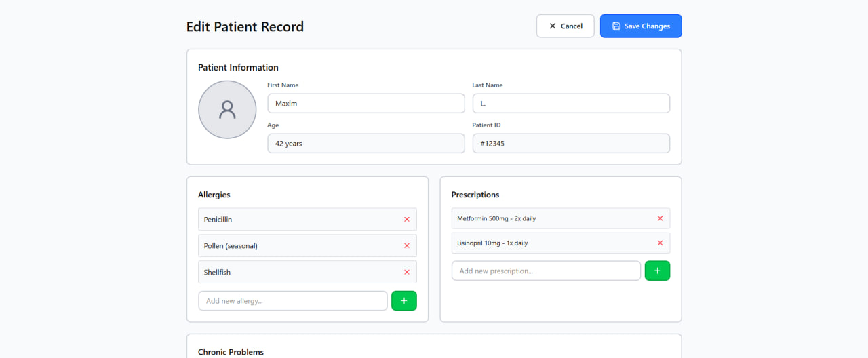
Task: Remove the Pollen (seasonal) allergy
Action: click(x=407, y=246)
